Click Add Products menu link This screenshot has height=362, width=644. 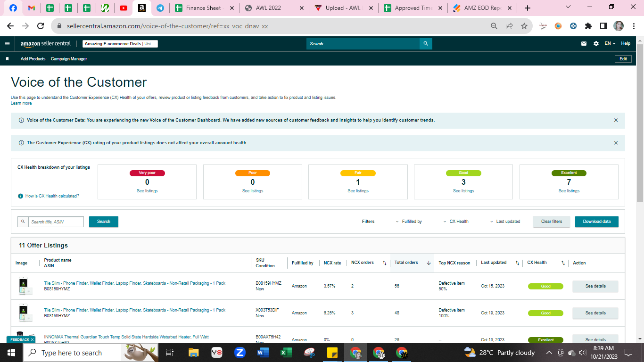[x=33, y=59]
